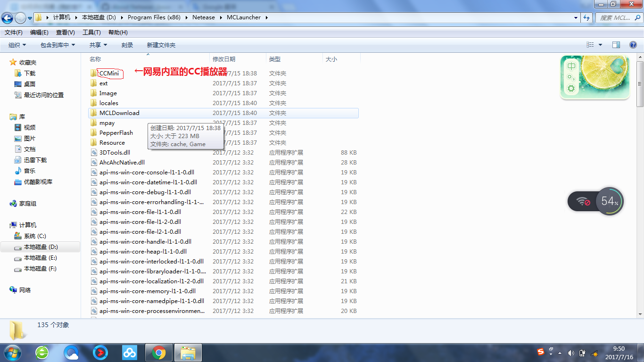This screenshot has width=644, height=362.
Task: Open the 查看(V) menu
Action: 66,33
